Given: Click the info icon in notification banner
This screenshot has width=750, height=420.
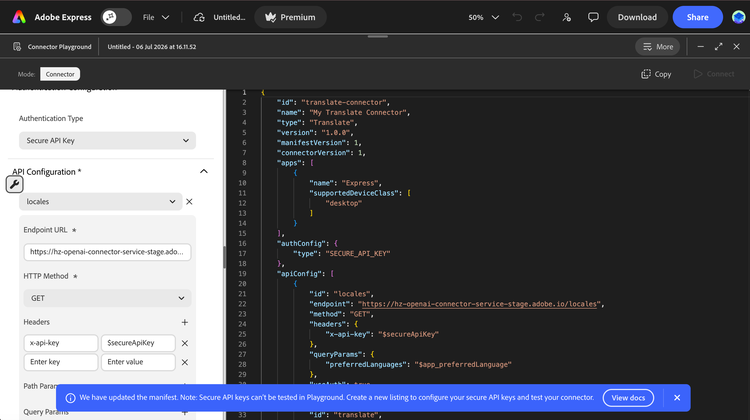Looking at the screenshot, I should [70, 398].
